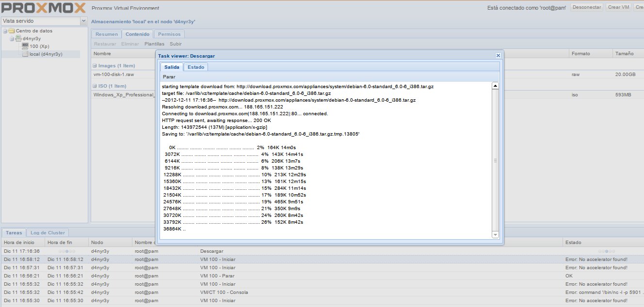The image size is (644, 307).
Task: Click the Nodo column header in tasks
Action: coord(110,242)
